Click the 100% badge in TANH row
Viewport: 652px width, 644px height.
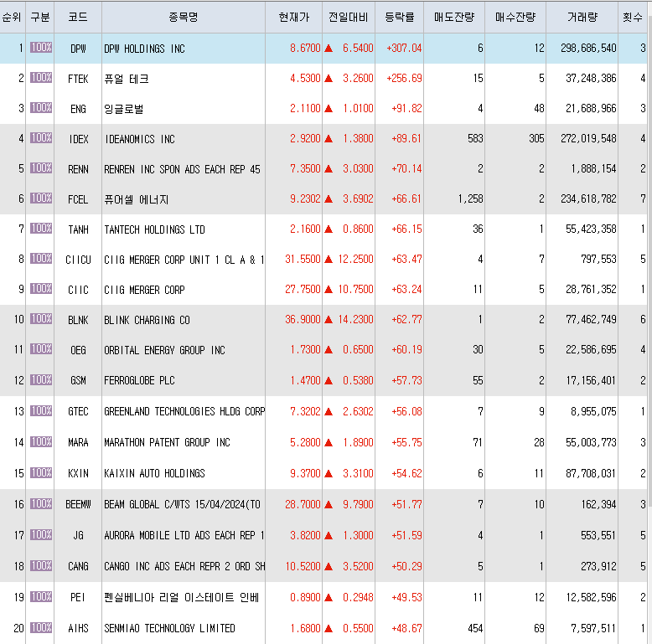point(41,228)
